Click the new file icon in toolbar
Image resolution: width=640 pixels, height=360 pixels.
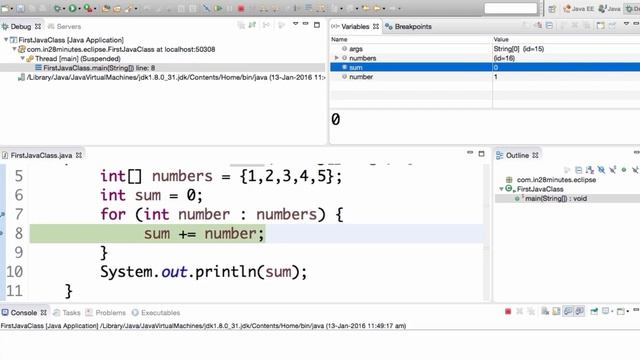tap(4, 8)
